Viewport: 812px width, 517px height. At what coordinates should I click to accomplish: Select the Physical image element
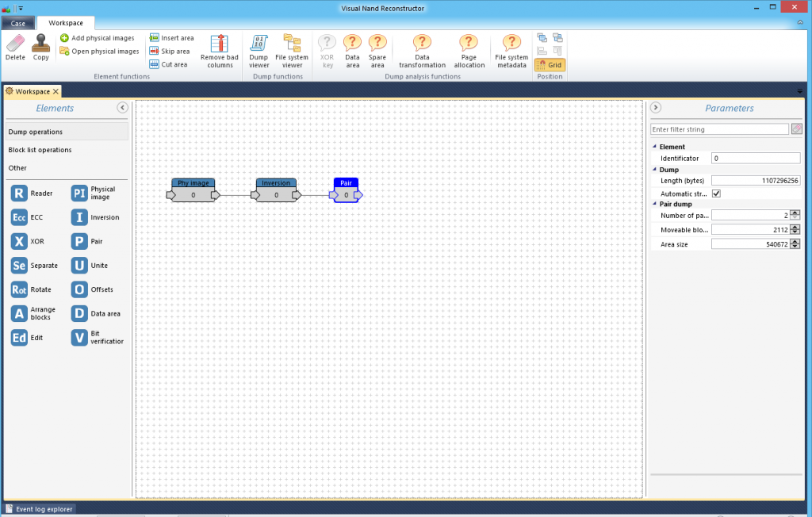click(94, 193)
